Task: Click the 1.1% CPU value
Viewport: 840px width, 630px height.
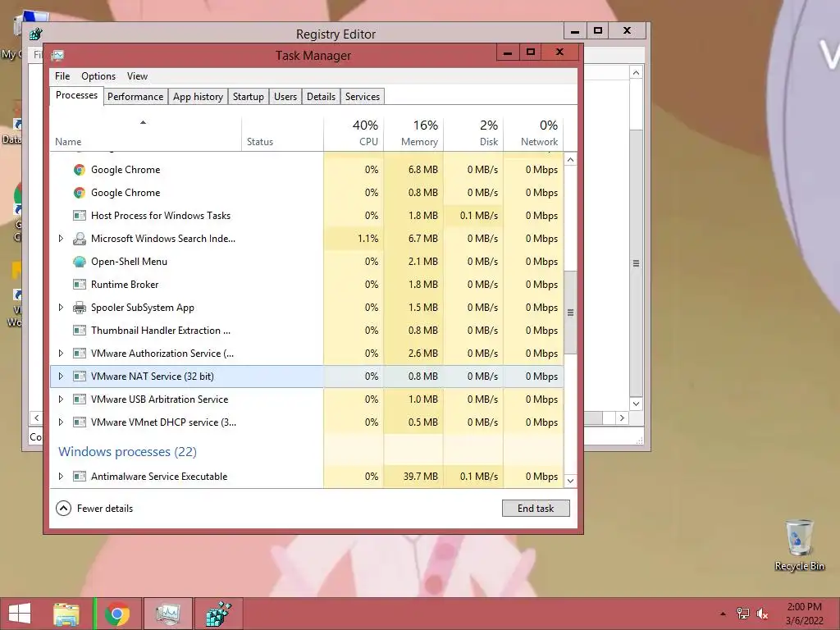Action: click(368, 239)
